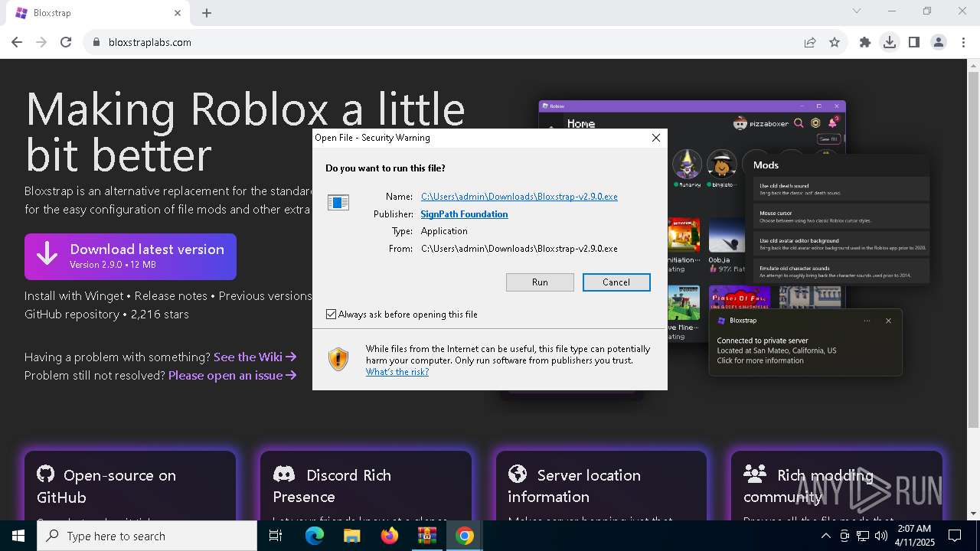The height and width of the screenshot is (551, 980).
Task: Open WinRAR from taskbar
Action: pyautogui.click(x=426, y=536)
